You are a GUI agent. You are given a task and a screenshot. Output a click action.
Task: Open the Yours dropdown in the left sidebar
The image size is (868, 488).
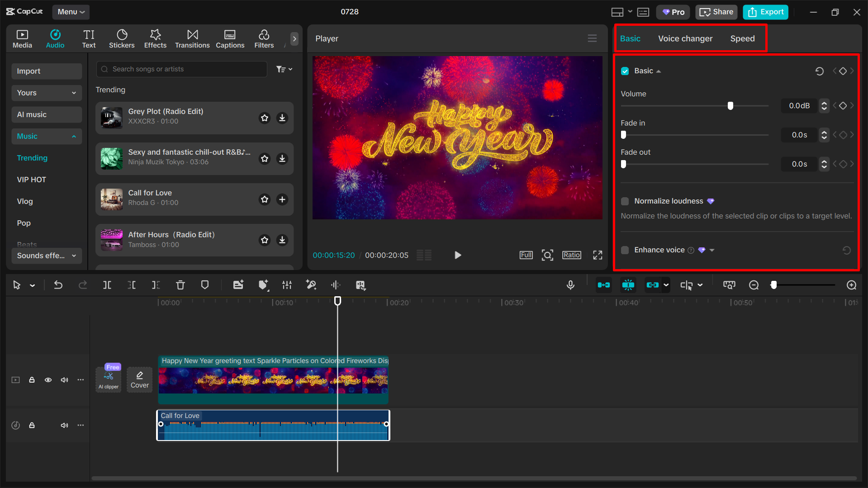46,93
